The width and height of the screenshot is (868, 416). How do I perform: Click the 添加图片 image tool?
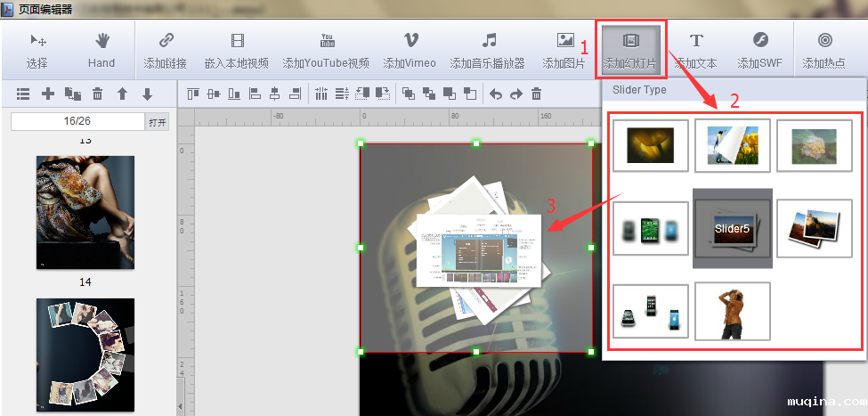click(x=564, y=50)
